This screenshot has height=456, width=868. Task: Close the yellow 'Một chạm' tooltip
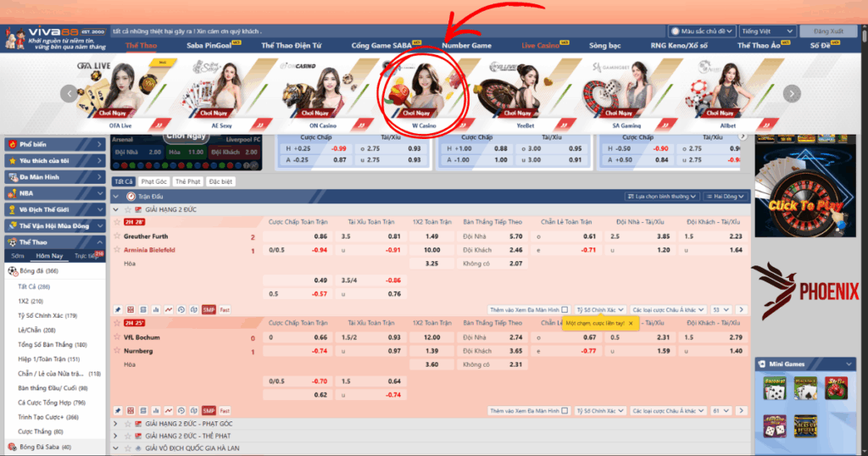tap(631, 324)
